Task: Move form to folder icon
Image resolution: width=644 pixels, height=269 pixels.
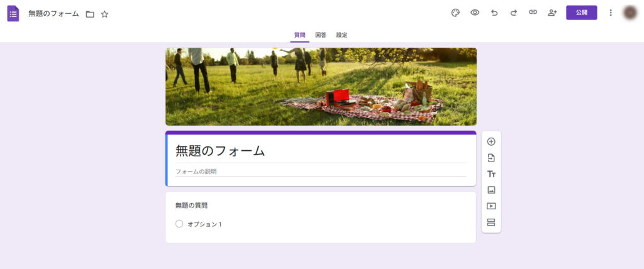Action: pyautogui.click(x=90, y=14)
